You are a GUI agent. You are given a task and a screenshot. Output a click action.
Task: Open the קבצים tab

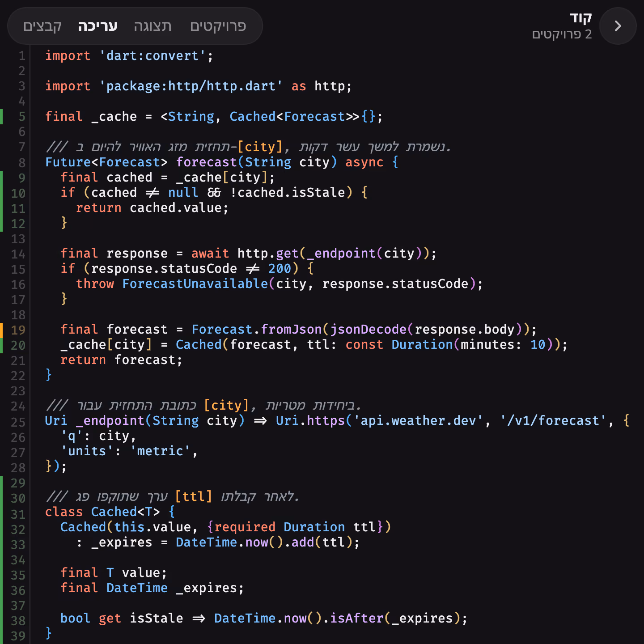[x=42, y=26]
